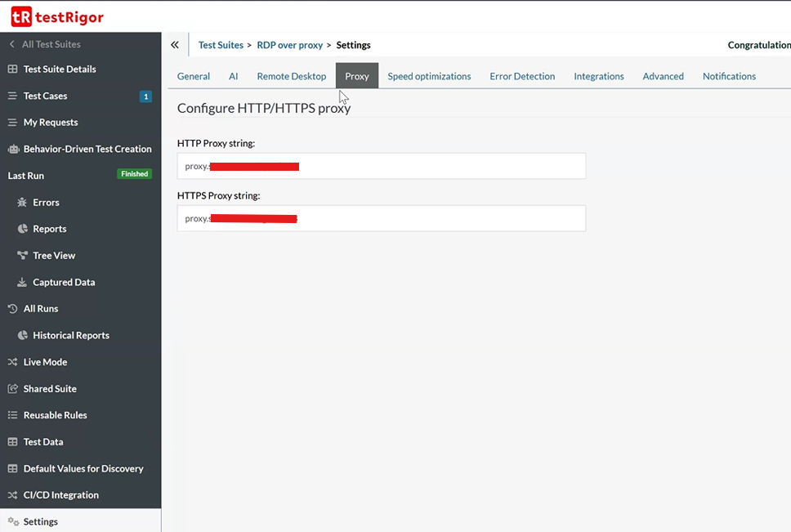The height and width of the screenshot is (532, 791).
Task: Click the Congratulation banner text
Action: [x=759, y=45]
